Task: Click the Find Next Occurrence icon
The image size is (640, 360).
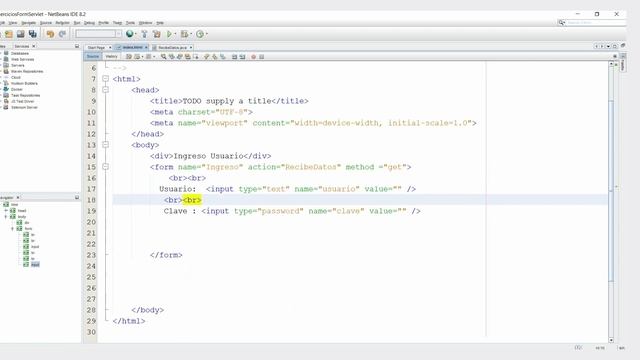Action: [x=180, y=57]
